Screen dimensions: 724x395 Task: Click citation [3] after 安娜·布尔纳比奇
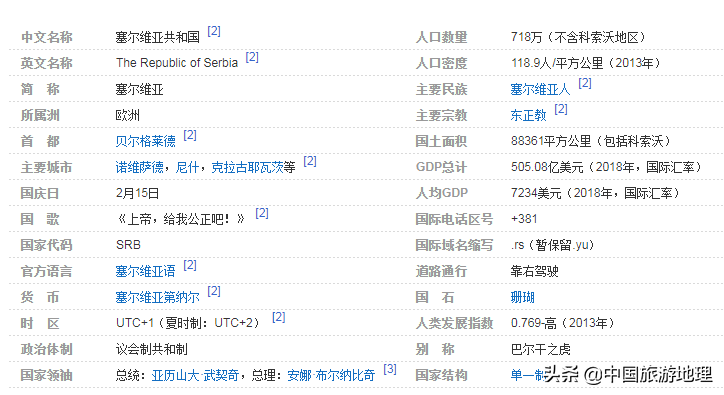390,369
